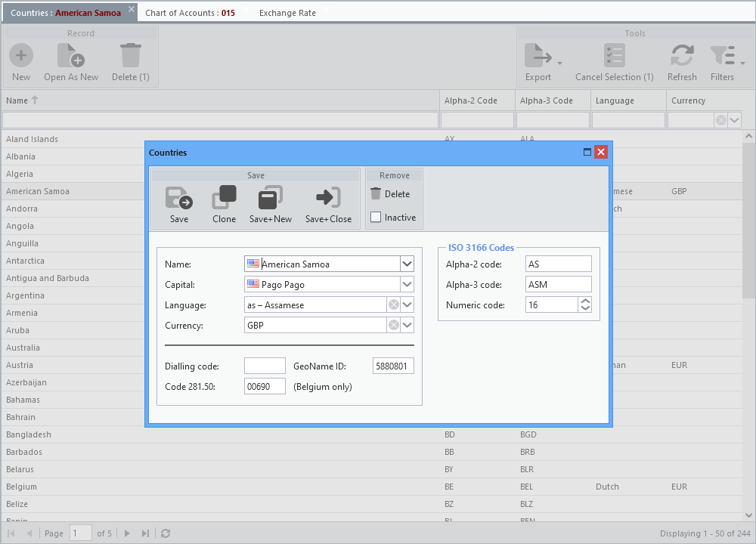Open the Filters dropdown arrow

tap(742, 63)
